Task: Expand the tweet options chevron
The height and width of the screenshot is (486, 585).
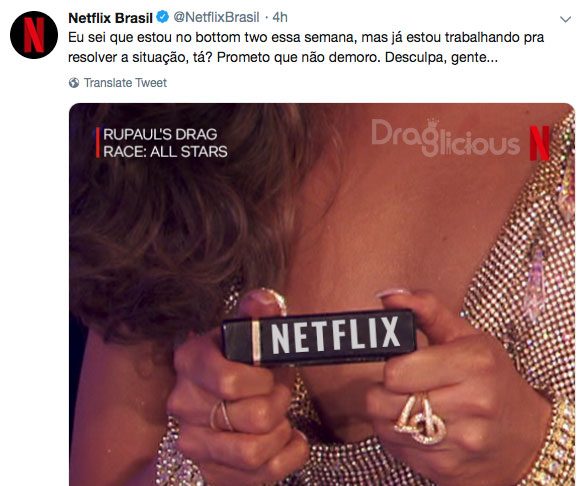Action: click(x=566, y=19)
